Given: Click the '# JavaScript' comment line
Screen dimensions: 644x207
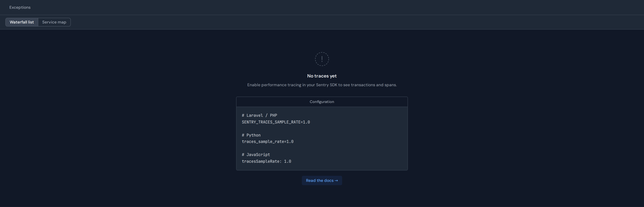Looking at the screenshot, I should (x=256, y=155).
